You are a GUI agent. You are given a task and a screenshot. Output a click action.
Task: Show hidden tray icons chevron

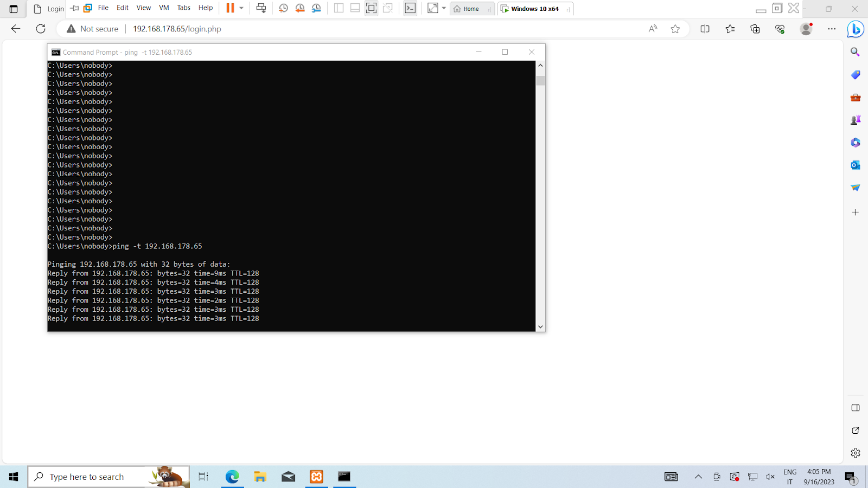[x=698, y=477]
